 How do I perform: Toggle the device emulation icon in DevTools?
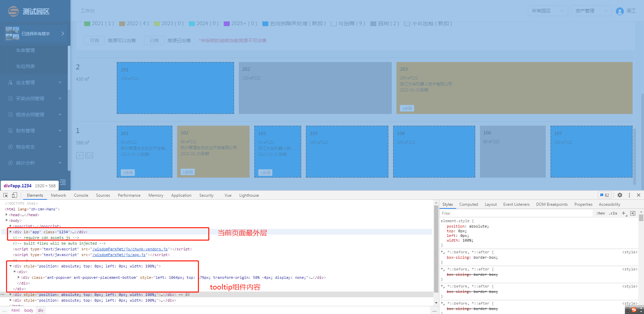tap(14, 195)
